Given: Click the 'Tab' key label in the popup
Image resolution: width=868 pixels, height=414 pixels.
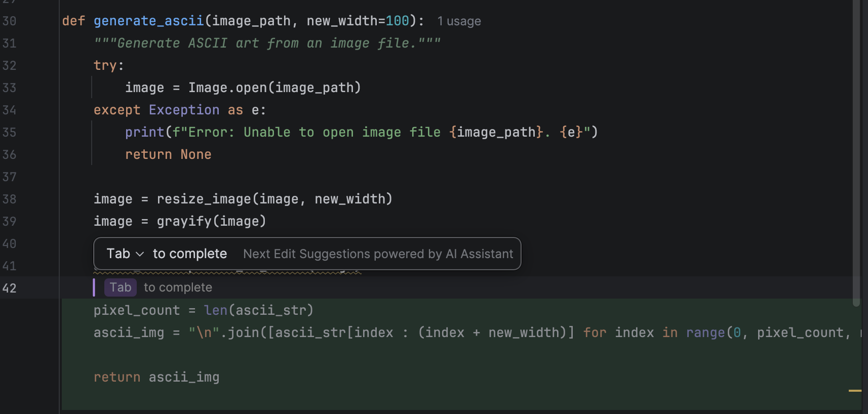Looking at the screenshot, I should [119, 254].
